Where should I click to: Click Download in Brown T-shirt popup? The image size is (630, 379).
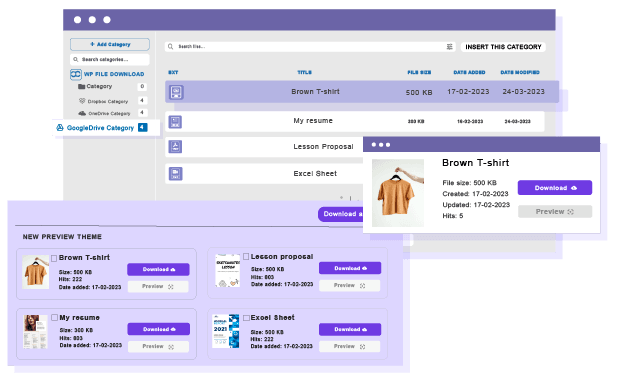click(x=555, y=188)
